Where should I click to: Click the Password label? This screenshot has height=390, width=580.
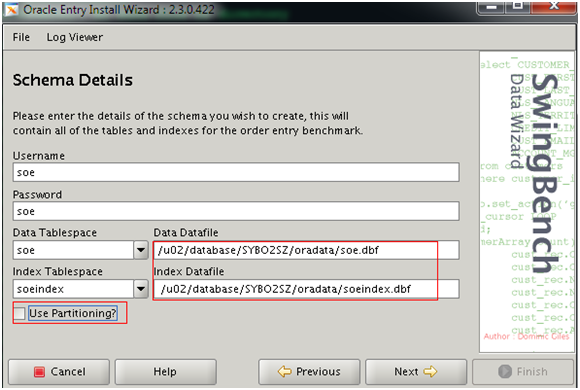pyautogui.click(x=37, y=195)
